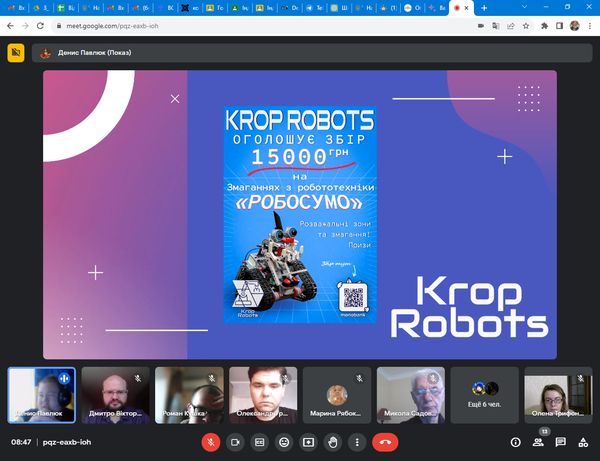Select Марина Рябок's participant tile

click(x=337, y=394)
